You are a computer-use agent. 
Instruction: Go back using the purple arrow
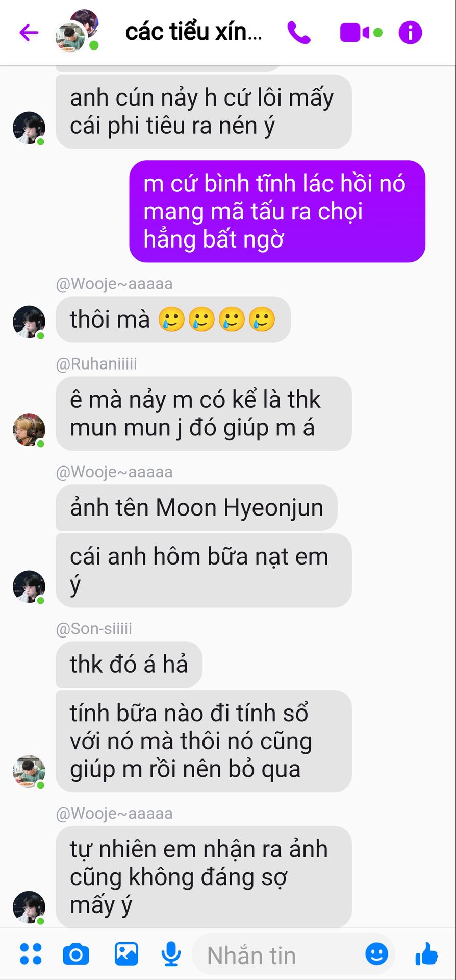point(29,33)
